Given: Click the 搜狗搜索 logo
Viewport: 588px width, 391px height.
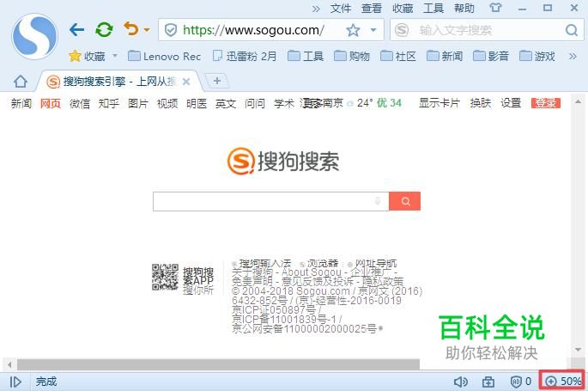Looking at the screenshot, I should click(283, 162).
